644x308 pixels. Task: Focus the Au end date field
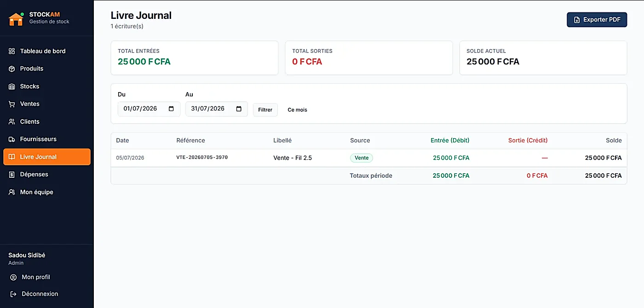(217, 109)
